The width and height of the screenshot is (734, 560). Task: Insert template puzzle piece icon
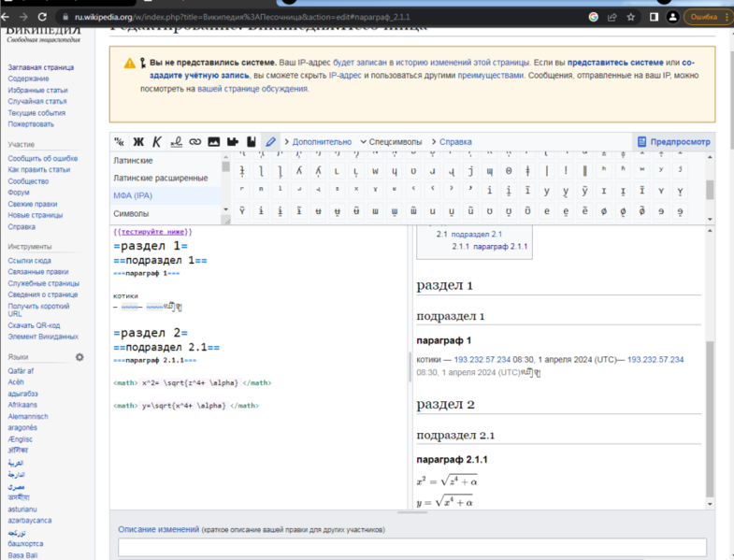tap(233, 142)
